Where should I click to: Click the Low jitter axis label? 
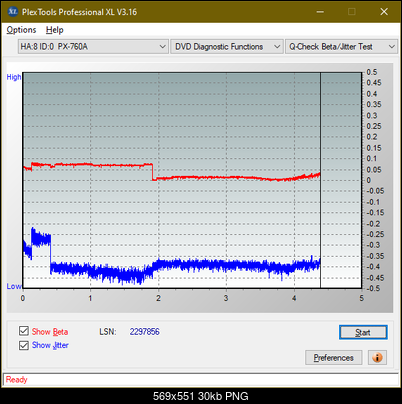point(14,286)
